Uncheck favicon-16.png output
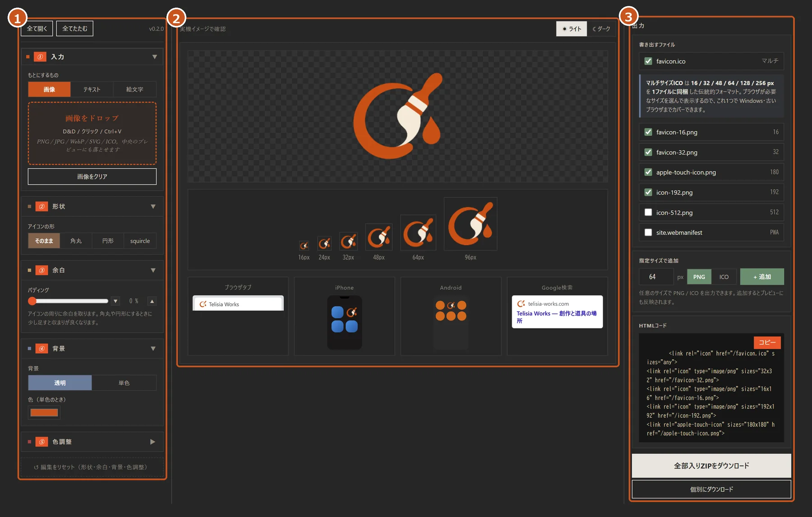 [648, 132]
